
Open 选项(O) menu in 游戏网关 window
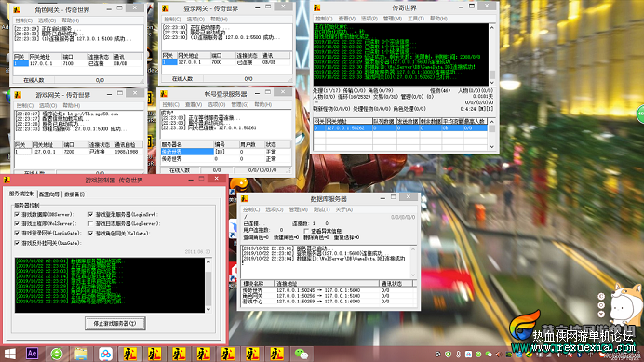click(47, 105)
